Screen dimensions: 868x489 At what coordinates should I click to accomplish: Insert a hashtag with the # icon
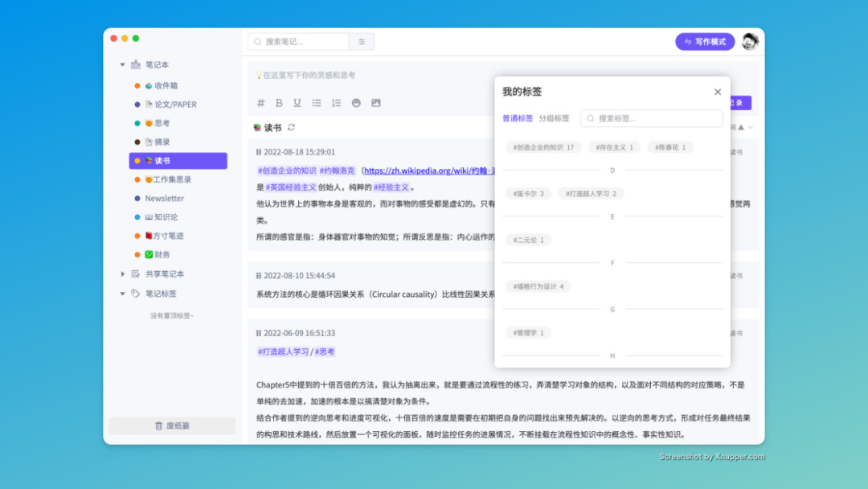(260, 102)
